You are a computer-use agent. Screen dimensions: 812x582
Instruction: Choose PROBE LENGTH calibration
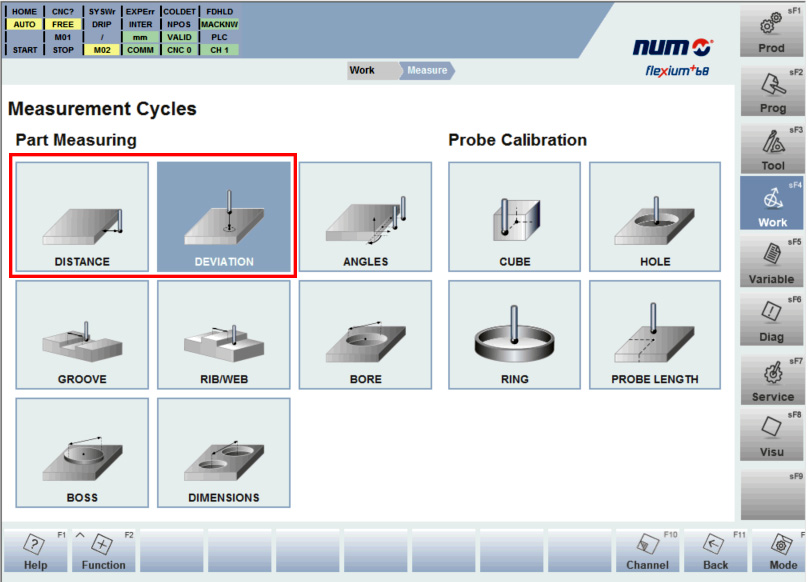[655, 335]
